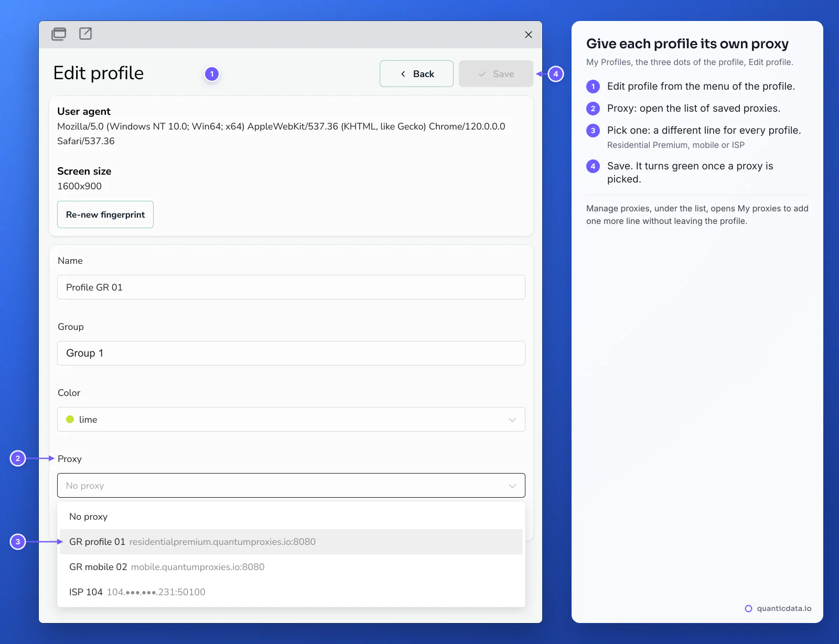Click the pop-out window icon in title bar
The height and width of the screenshot is (644, 839).
point(85,34)
